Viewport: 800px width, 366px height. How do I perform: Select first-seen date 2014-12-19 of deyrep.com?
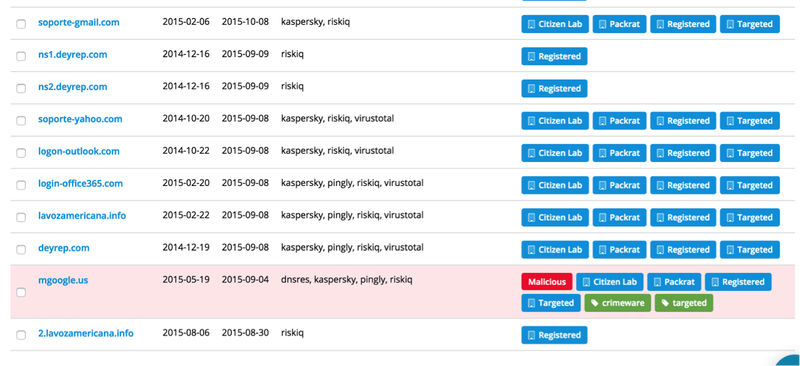coord(186,247)
